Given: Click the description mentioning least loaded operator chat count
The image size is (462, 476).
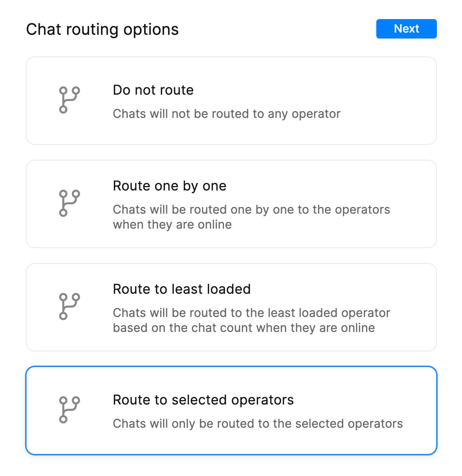Looking at the screenshot, I should 251,320.
